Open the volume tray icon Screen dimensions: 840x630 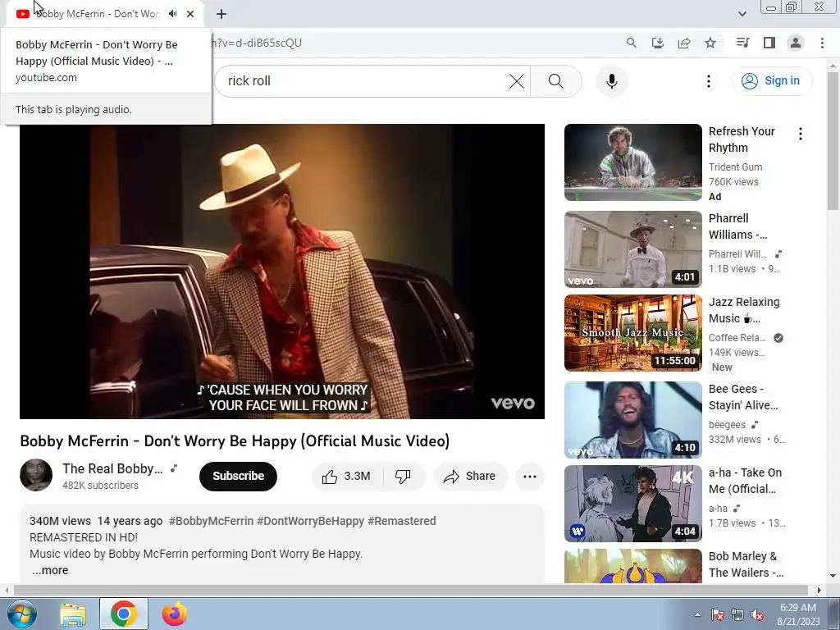click(757, 614)
